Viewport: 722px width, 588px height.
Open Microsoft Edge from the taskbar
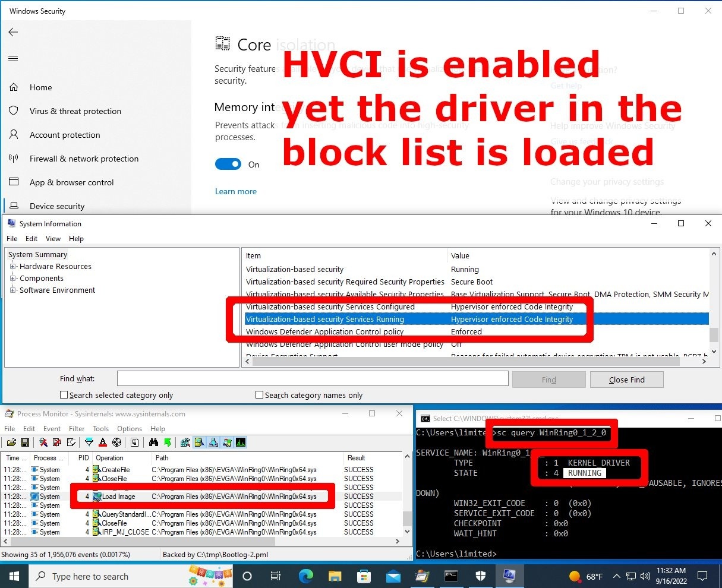pos(305,576)
